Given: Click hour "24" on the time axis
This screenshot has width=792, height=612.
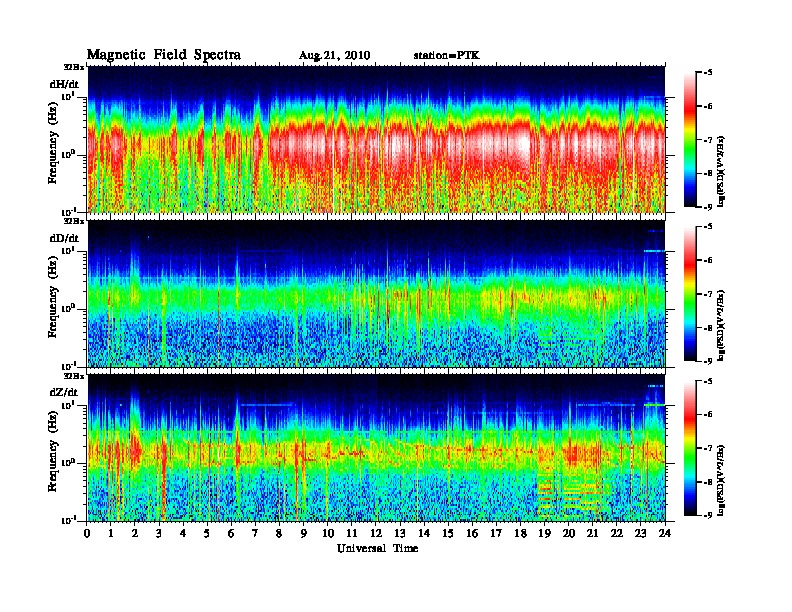Looking at the screenshot, I should click(665, 533).
